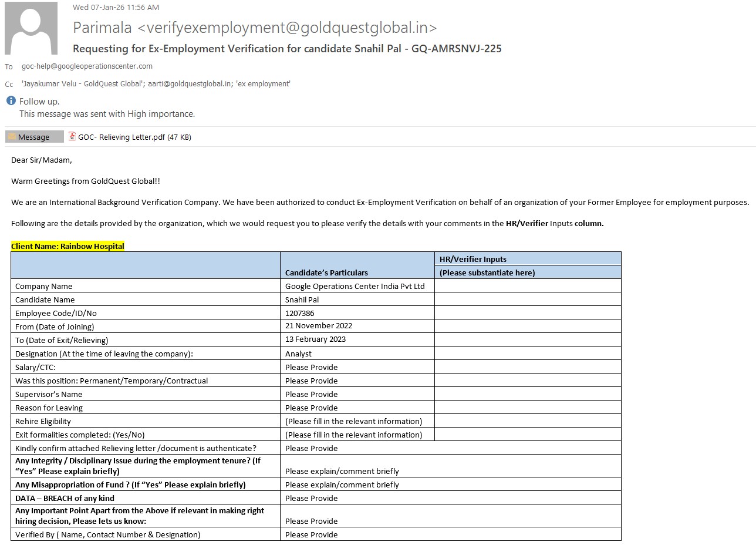Click "Snahil Pal" in the table
This screenshot has width=756, height=545.
[302, 300]
